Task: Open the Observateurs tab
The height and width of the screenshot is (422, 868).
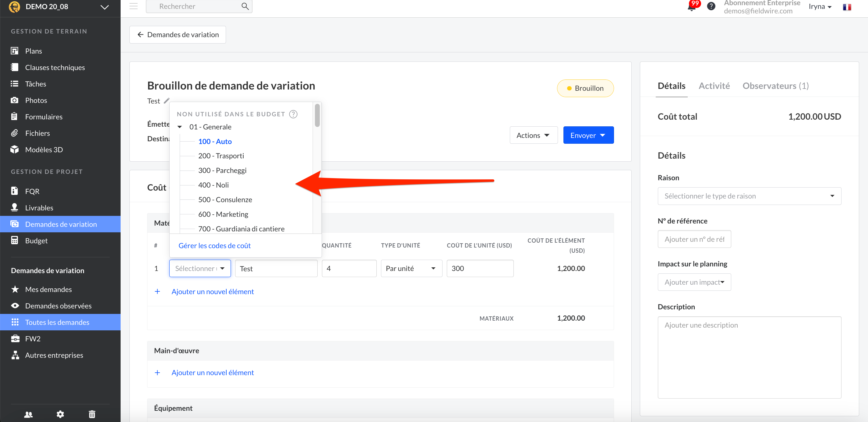Action: [x=775, y=86]
